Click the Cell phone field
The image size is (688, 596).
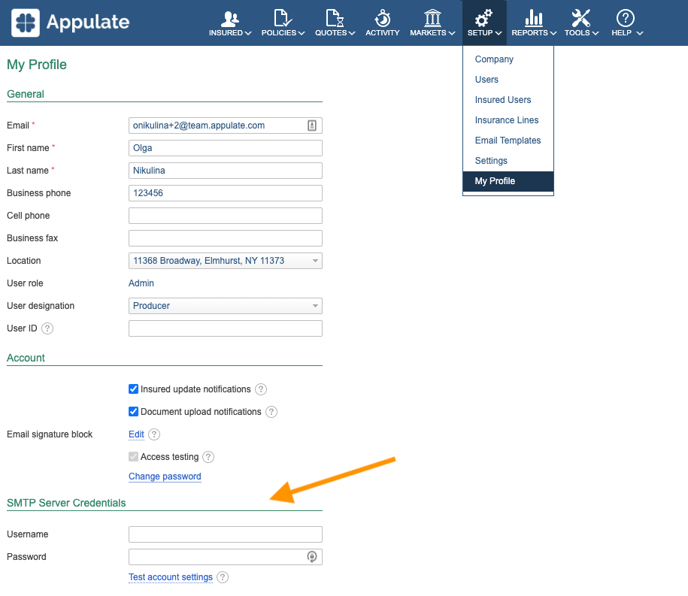225,215
